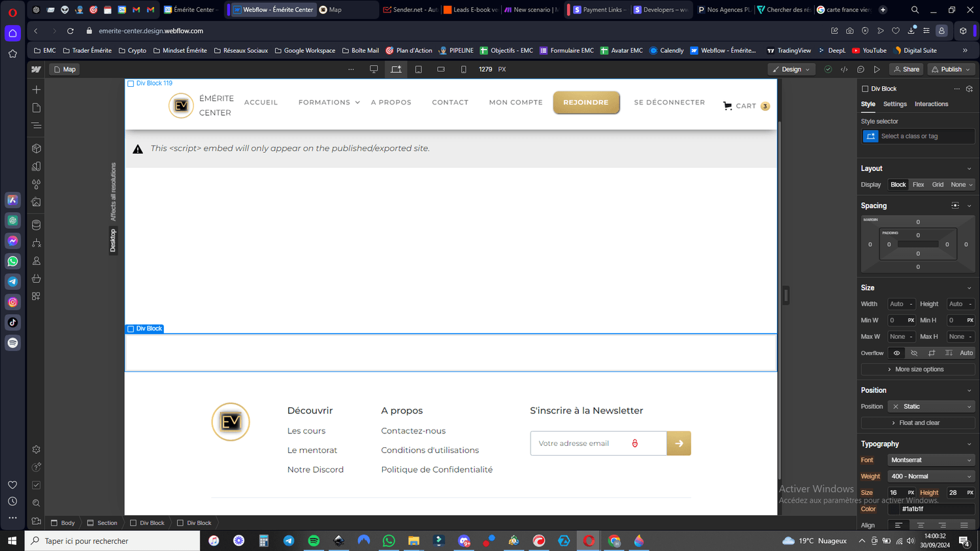The image size is (980, 551).
Task: Expand More size options
Action: (x=918, y=370)
